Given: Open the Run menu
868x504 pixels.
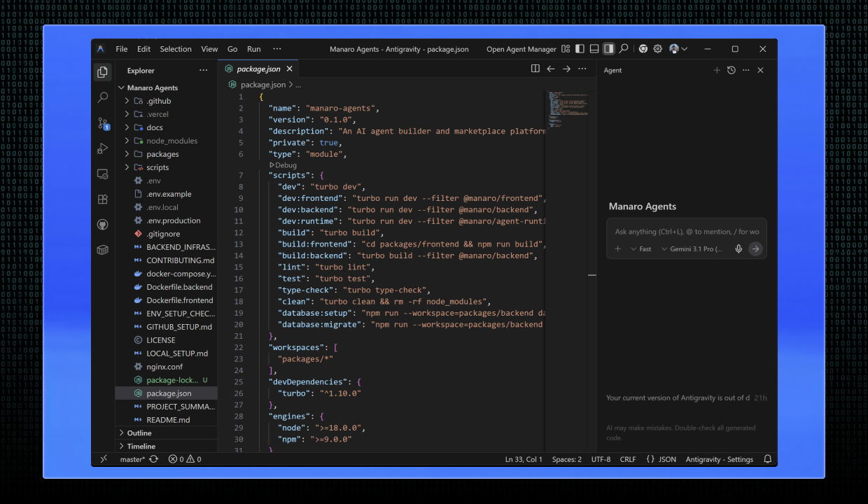Looking at the screenshot, I should (x=253, y=49).
